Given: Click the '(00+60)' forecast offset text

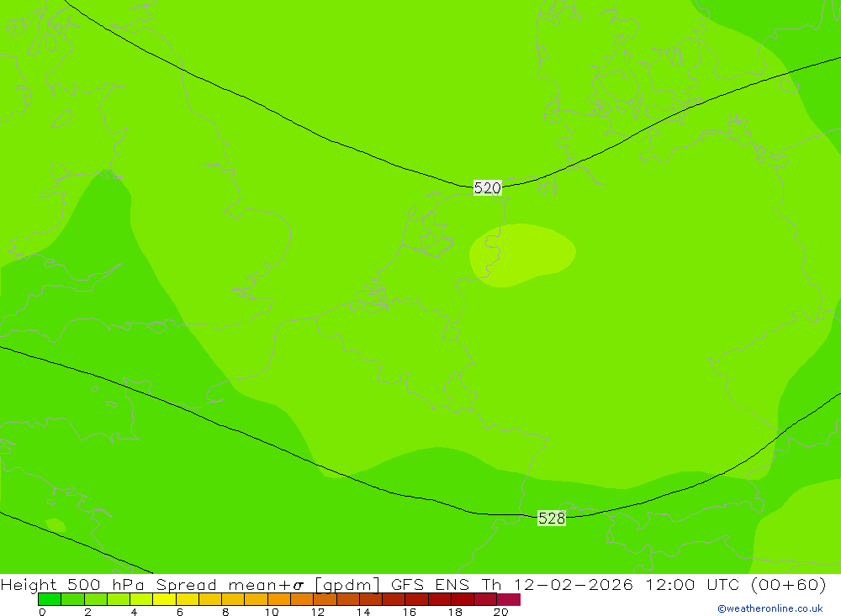Looking at the screenshot, I should (789, 584).
